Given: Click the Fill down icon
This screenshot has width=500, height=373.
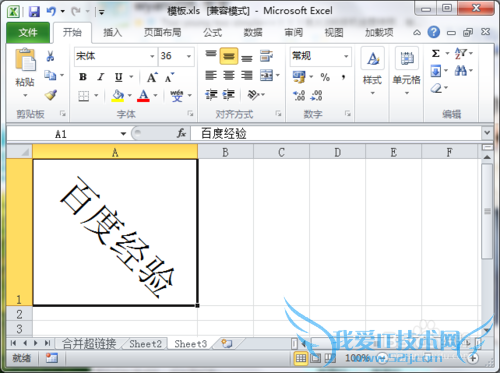Looking at the screenshot, I should (436, 71).
